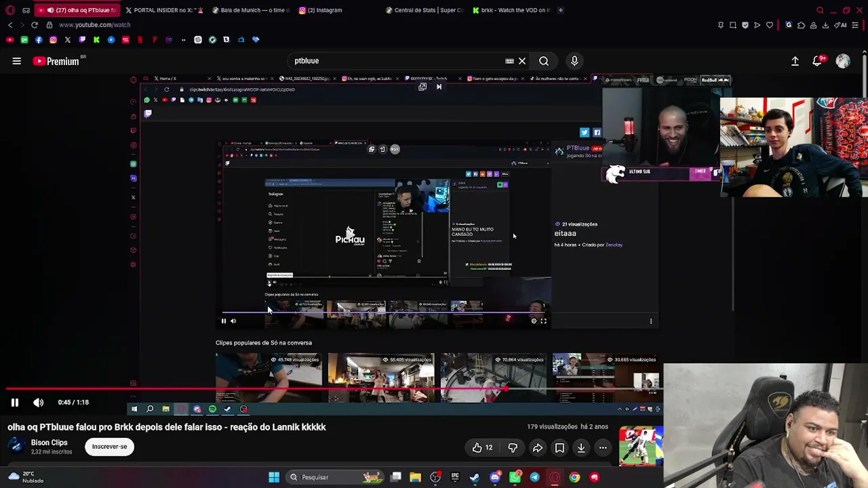This screenshot has height=488, width=868.
Task: Open the on-screen keyboard in search box
Action: coord(509,61)
